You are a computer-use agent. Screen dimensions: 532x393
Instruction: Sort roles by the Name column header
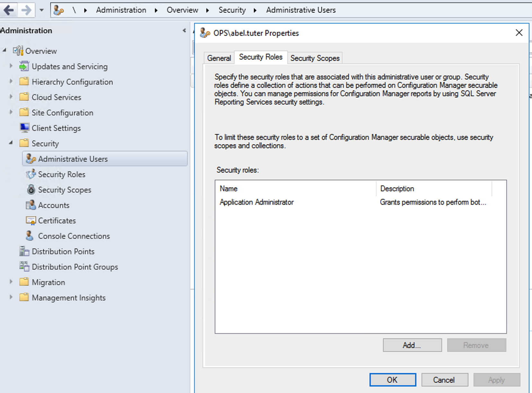[296, 189]
